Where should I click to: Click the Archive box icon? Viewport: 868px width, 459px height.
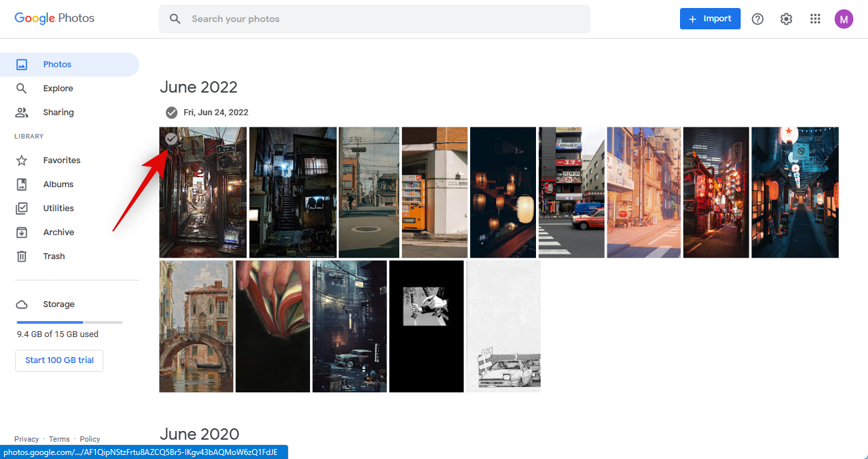(22, 232)
